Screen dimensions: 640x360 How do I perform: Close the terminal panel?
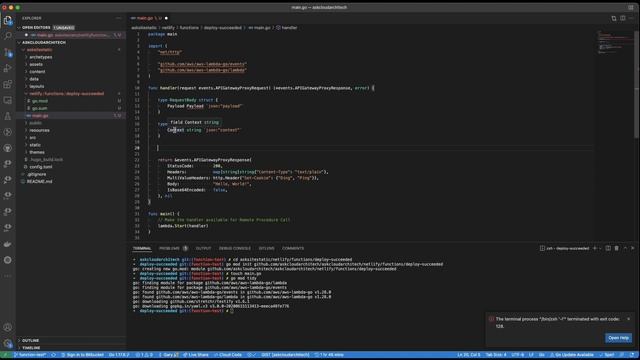point(633,248)
